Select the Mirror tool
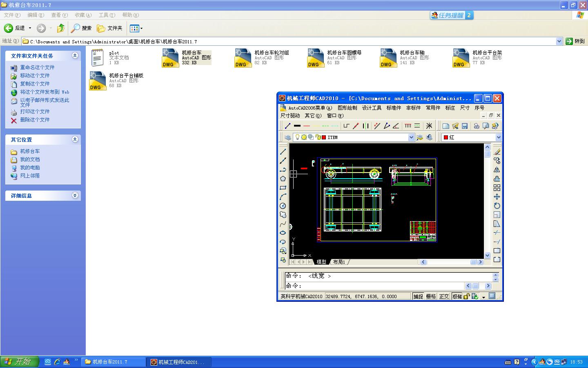This screenshot has width=588, height=368. (x=497, y=170)
